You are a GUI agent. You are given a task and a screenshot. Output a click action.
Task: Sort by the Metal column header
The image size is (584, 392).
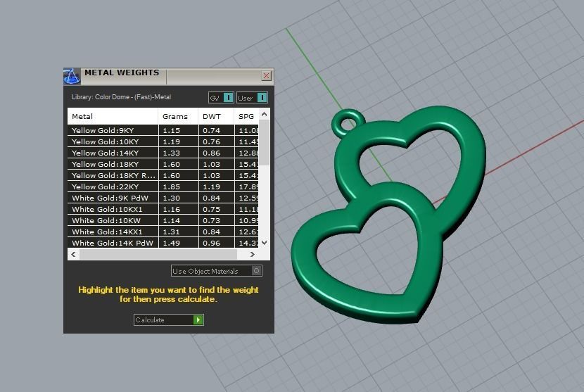113,116
